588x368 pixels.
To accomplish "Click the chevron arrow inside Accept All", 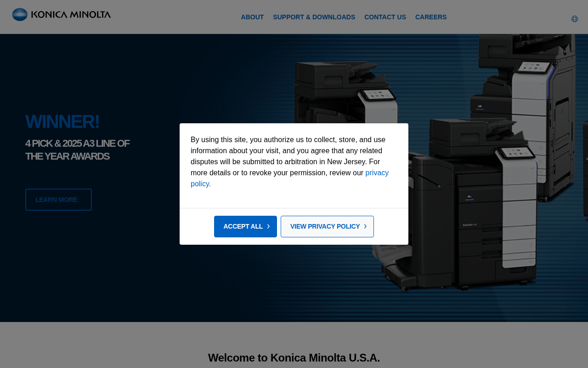I will [268, 226].
